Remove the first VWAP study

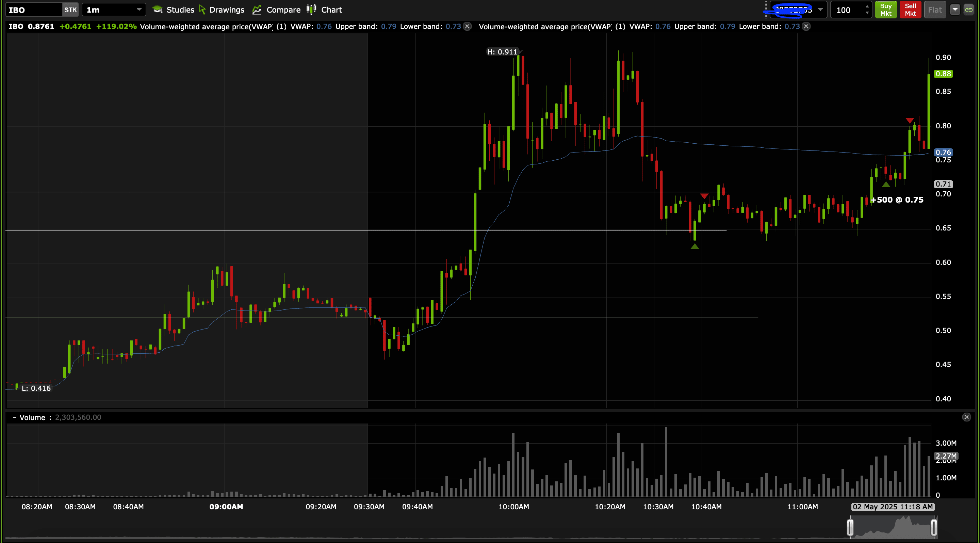point(468,26)
